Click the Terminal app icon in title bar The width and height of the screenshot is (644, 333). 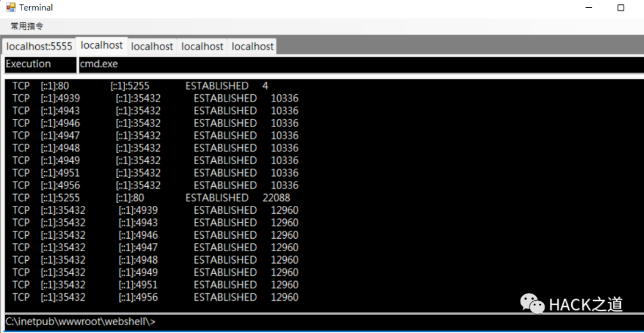11,7
